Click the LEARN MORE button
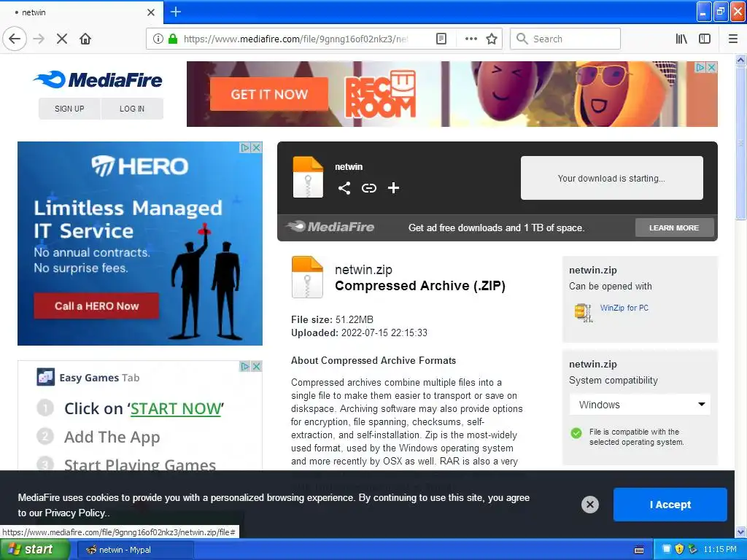Viewport: 747px width, 560px height. point(674,227)
